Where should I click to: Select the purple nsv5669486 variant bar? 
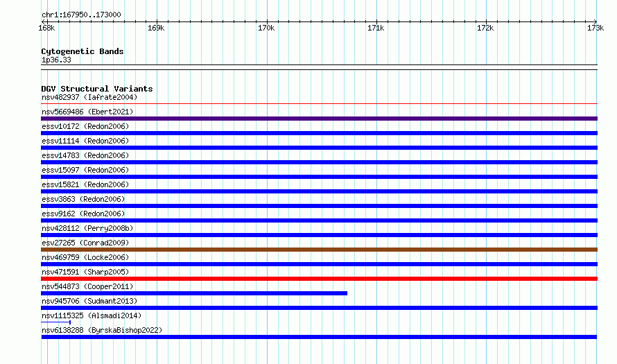319,119
